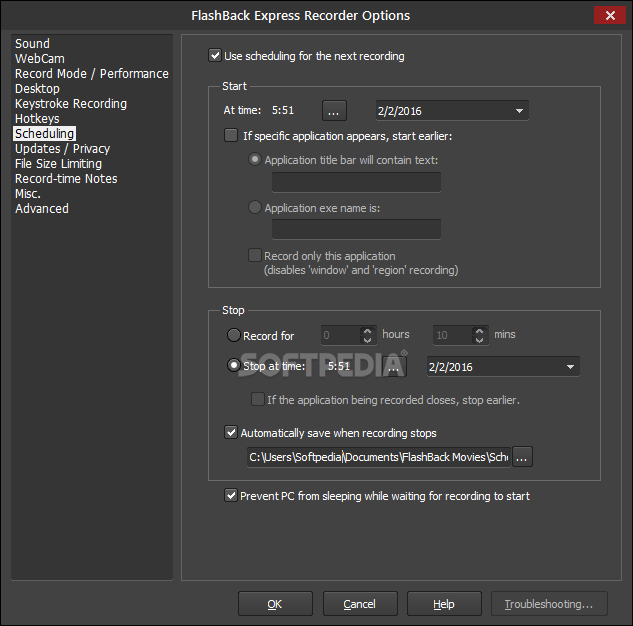Click the auto-save file path field

379,457
